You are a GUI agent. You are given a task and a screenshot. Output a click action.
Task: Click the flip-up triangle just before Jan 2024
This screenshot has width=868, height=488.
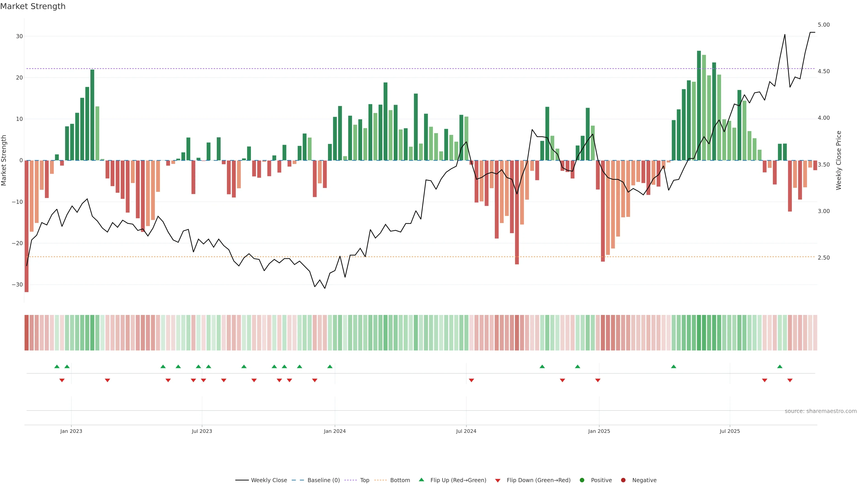coord(330,366)
